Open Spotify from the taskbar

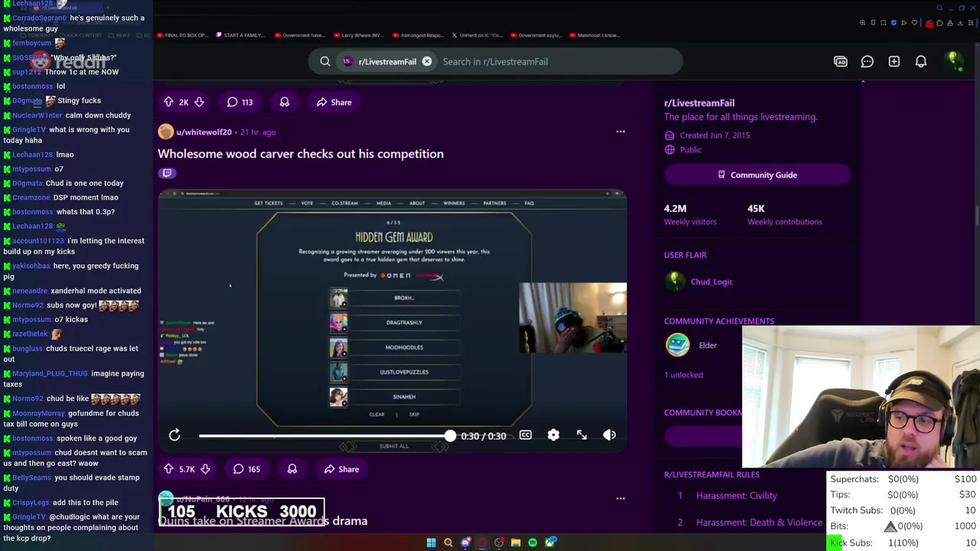[x=532, y=543]
